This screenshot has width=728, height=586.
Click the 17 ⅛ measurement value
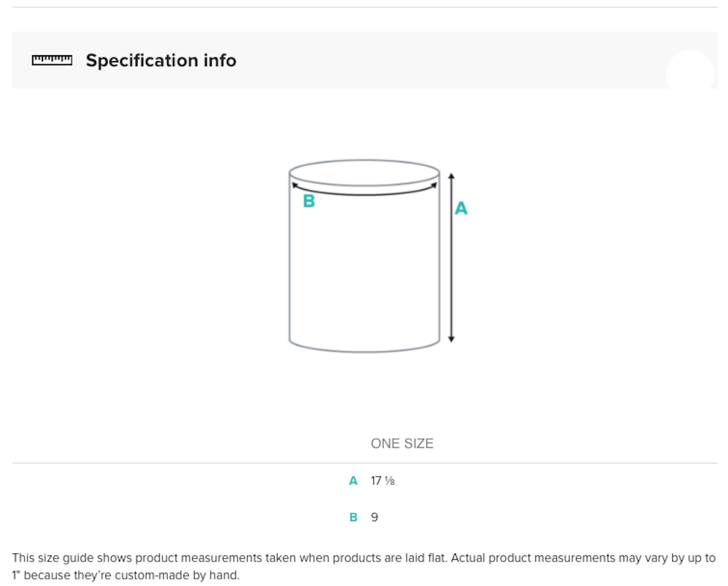[382, 481]
